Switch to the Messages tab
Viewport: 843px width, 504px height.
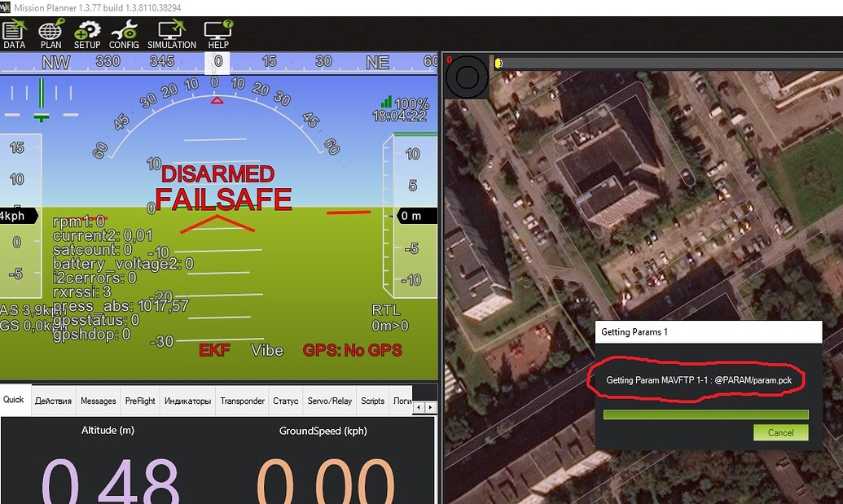click(98, 401)
